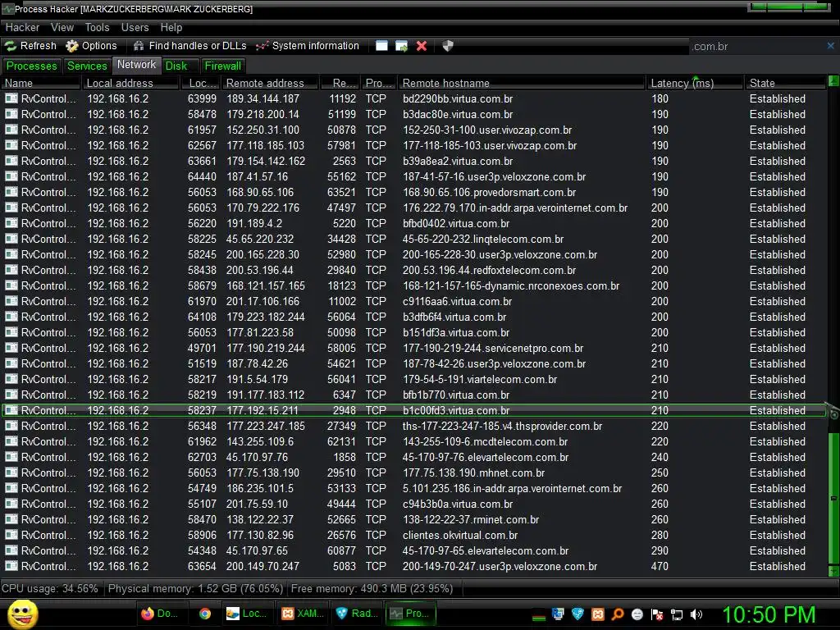Click the search box containing .com.br
Viewport: 840px width, 630px height.
click(756, 47)
